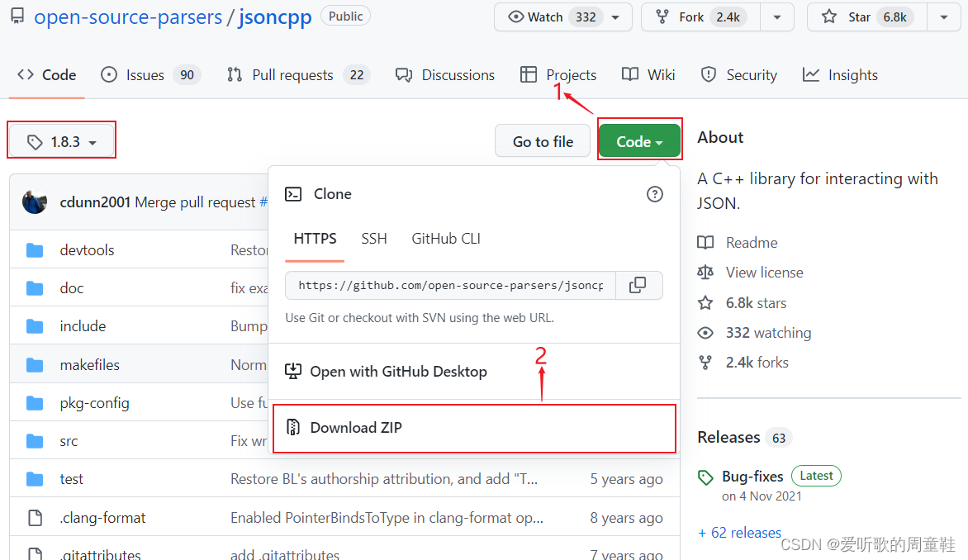Choose Download ZIP
The width and height of the screenshot is (968, 560).
coord(474,428)
